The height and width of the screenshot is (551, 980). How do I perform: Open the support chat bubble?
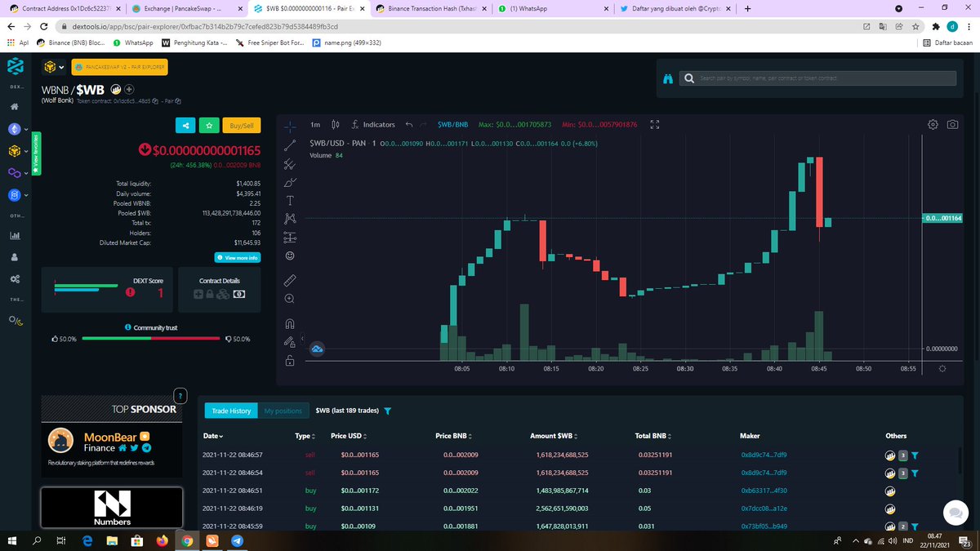click(x=954, y=512)
